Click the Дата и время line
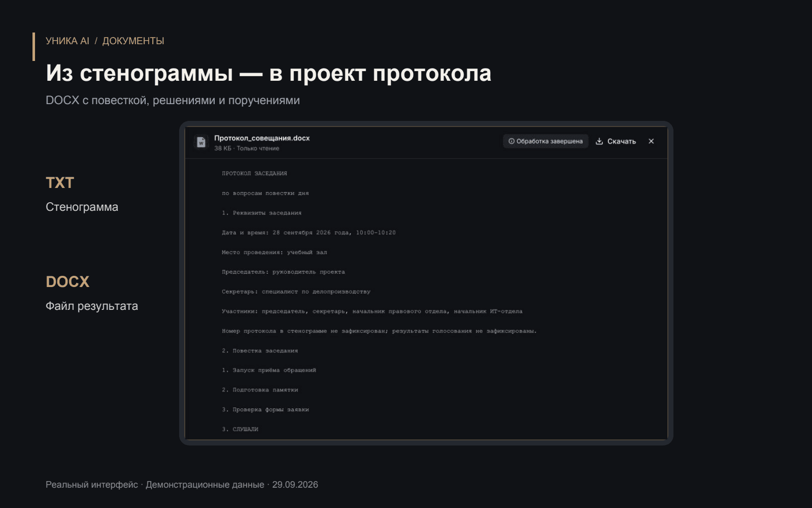Screen dimensions: 812x508 click(x=309, y=233)
